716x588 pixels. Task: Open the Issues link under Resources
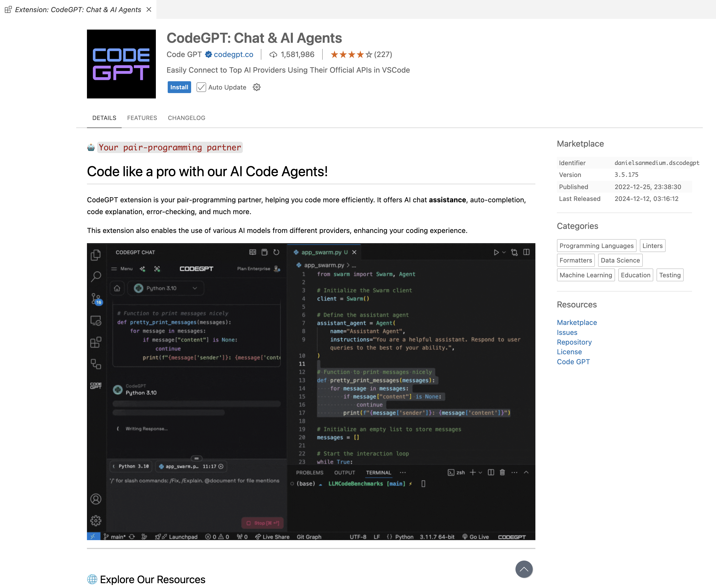click(x=567, y=332)
